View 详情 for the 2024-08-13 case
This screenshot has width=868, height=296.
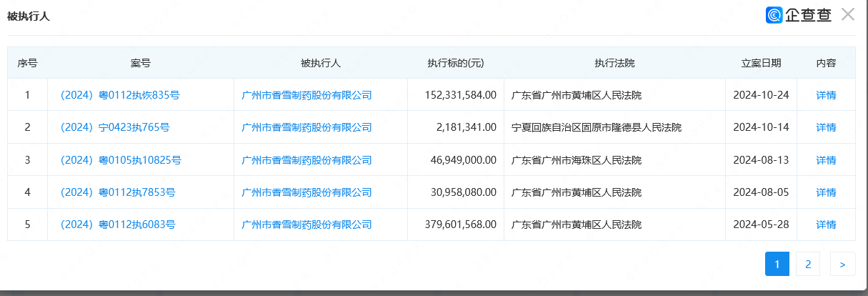coord(826,160)
